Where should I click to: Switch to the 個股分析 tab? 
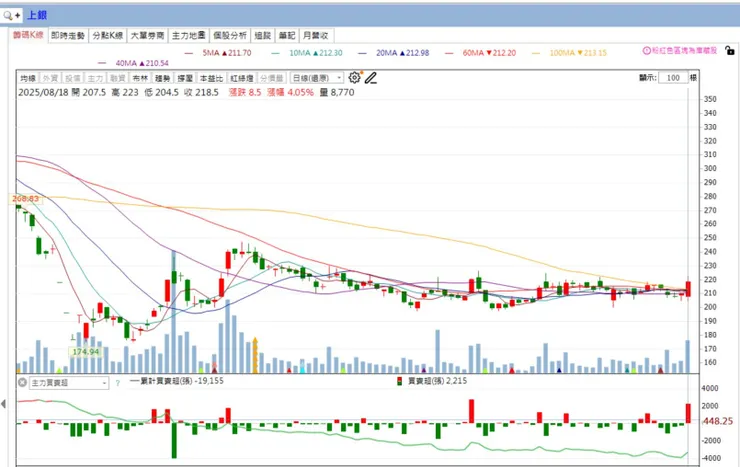[x=230, y=35]
